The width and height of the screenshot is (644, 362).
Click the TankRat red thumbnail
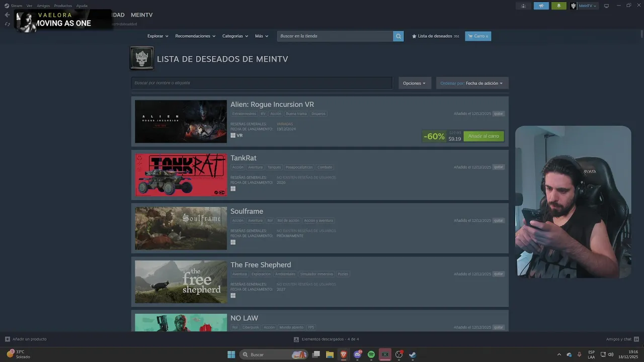tap(181, 175)
